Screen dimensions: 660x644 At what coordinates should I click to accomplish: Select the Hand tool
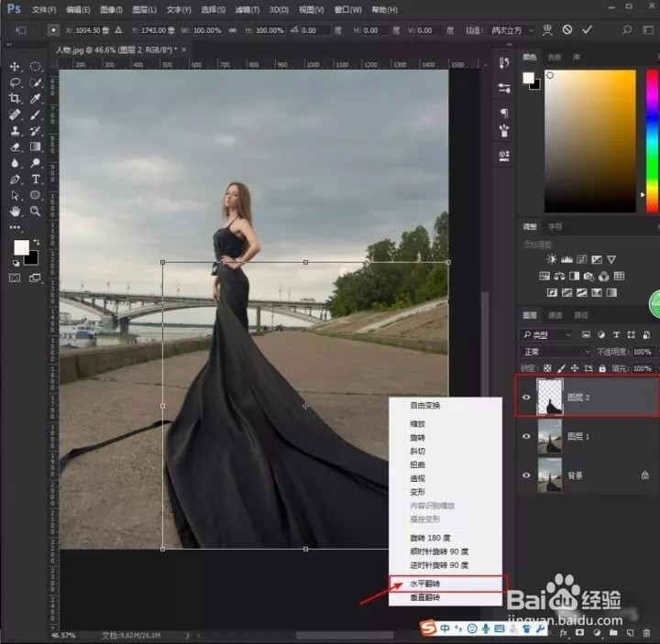15,212
